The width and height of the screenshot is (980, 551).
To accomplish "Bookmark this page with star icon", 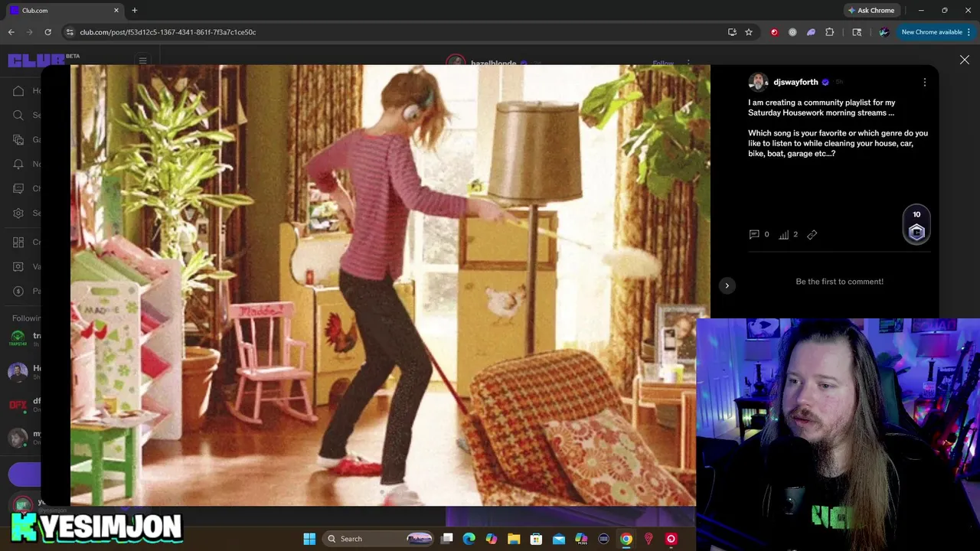I will [x=749, y=32].
